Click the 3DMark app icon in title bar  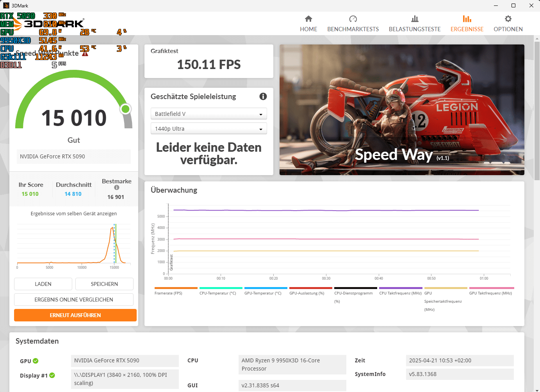coord(6,5)
